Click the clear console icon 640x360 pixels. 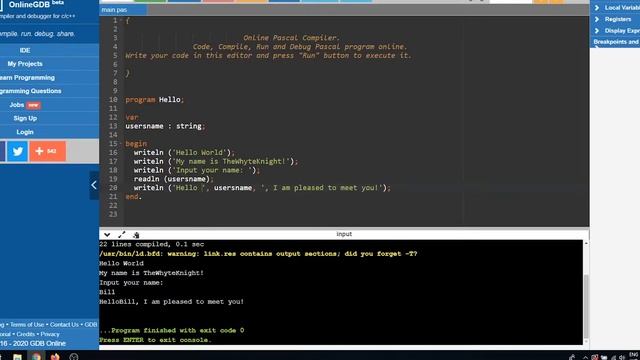coord(136,235)
